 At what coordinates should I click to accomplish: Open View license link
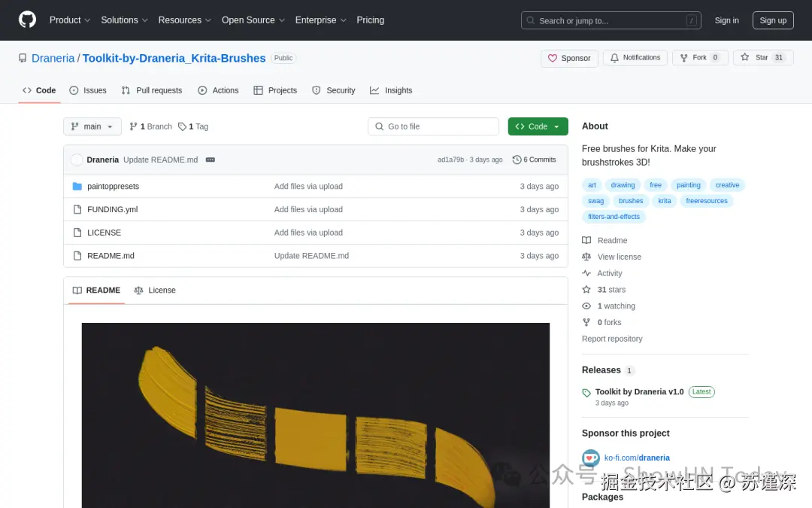[x=611, y=257]
